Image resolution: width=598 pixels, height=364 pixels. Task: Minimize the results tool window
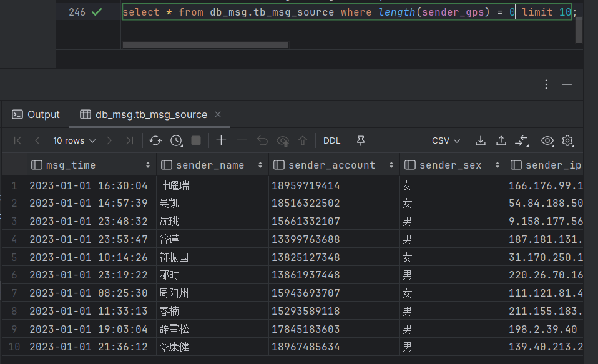click(x=567, y=84)
